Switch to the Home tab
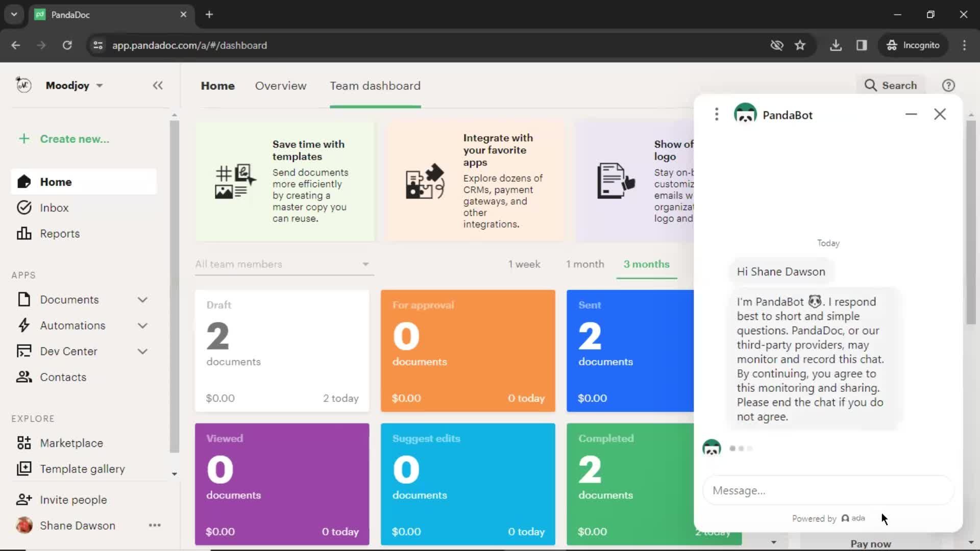 tap(217, 86)
